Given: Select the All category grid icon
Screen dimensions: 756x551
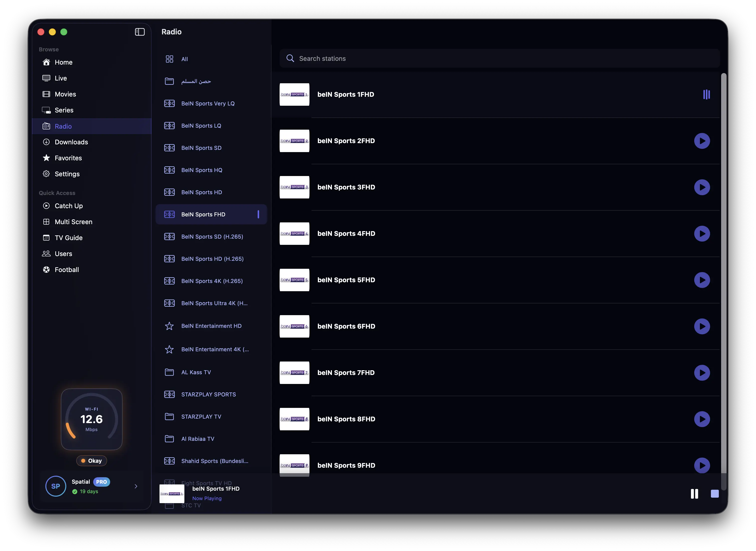Looking at the screenshot, I should 169,59.
